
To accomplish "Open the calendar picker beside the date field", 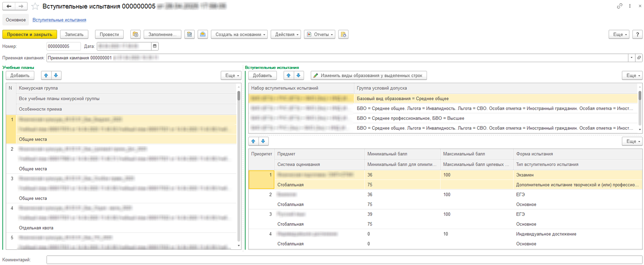I will pyautogui.click(x=155, y=46).
